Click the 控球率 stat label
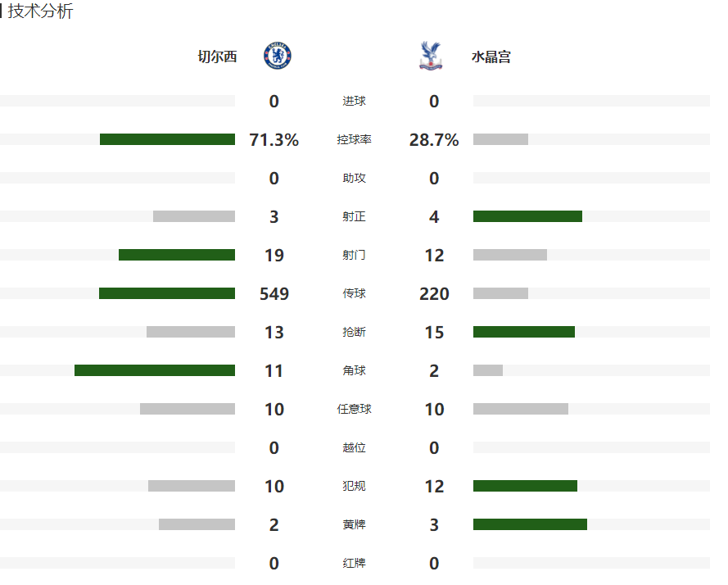Viewport: 728px width, 585px height. 354,140
